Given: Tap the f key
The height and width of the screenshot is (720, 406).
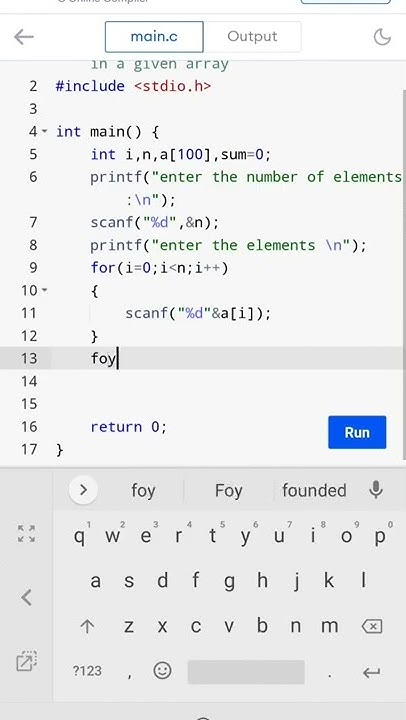Looking at the screenshot, I should tap(196, 581).
